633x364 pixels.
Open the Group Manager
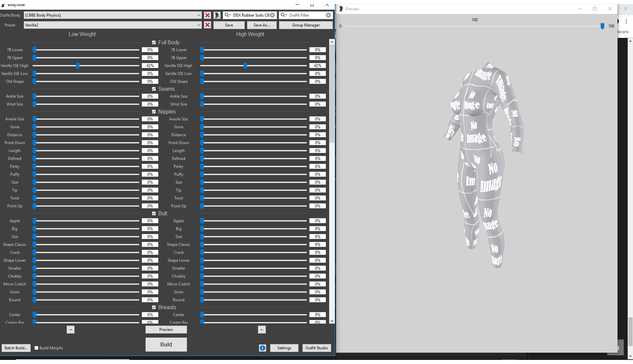(x=306, y=25)
